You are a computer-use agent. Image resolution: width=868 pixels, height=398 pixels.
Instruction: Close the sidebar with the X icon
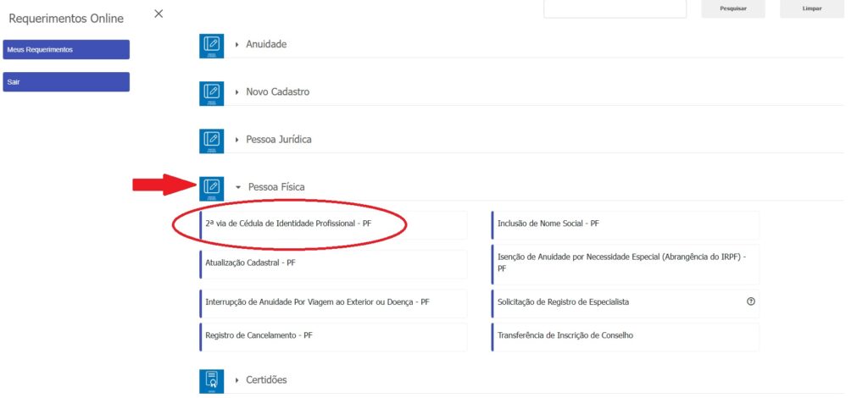click(x=159, y=14)
